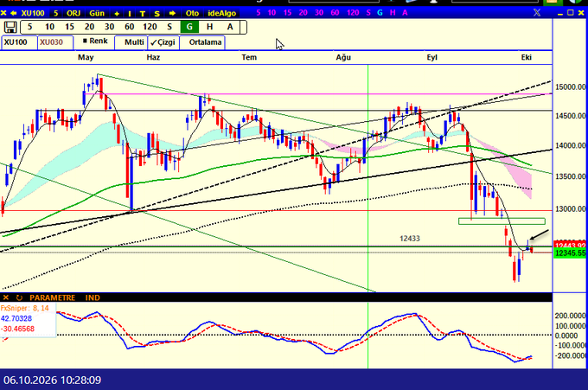Minimize the chart window
This screenshot has height=390, width=588.
pyautogui.click(x=560, y=14)
